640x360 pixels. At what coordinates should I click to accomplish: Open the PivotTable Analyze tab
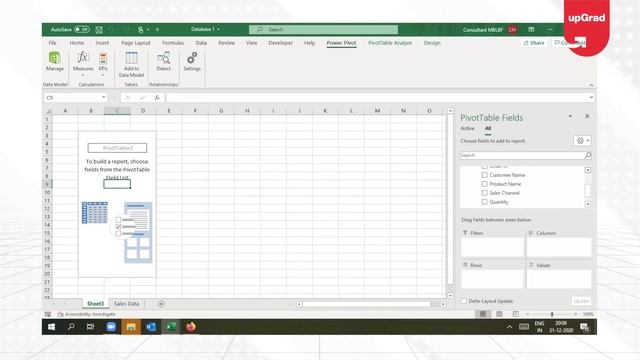[390, 43]
